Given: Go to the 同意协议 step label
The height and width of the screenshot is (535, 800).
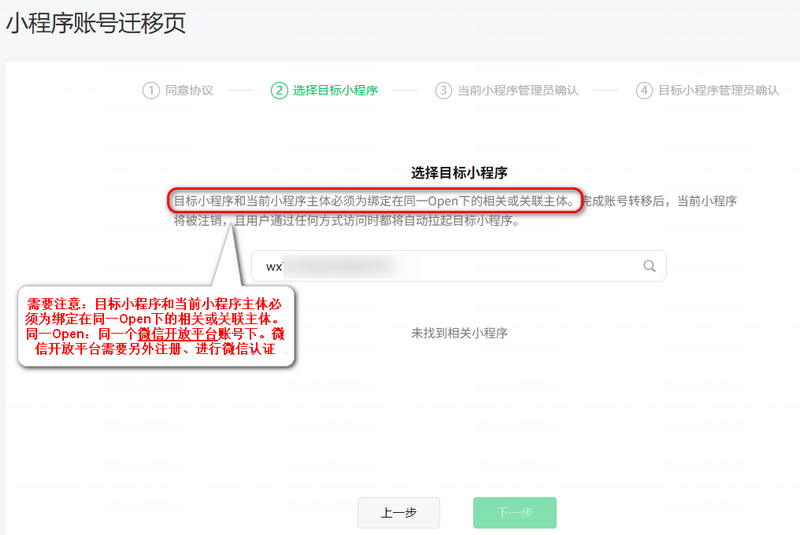Looking at the screenshot, I should pyautogui.click(x=189, y=90).
